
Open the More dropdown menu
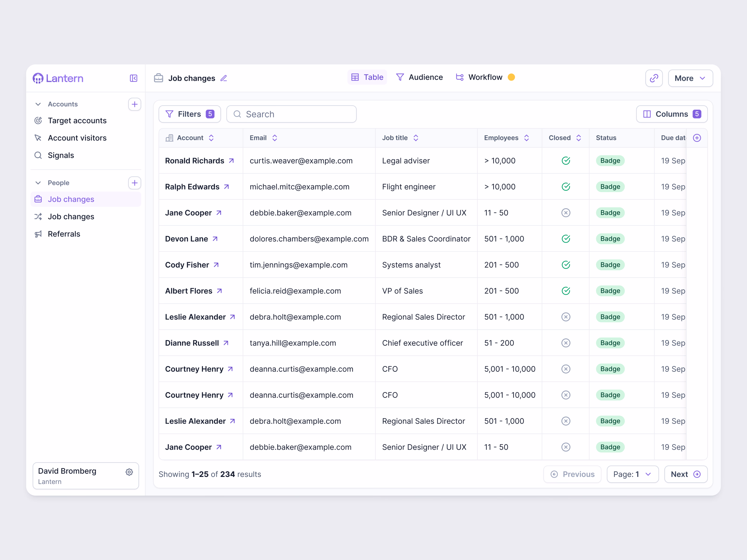(690, 78)
